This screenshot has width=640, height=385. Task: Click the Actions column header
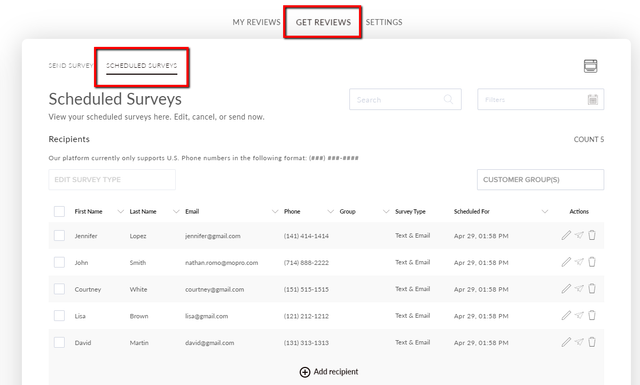click(x=579, y=211)
